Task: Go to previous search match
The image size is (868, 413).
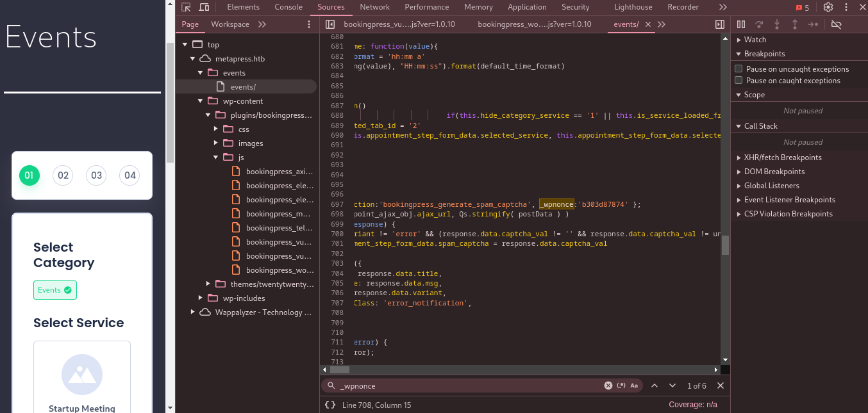Action: tap(655, 385)
